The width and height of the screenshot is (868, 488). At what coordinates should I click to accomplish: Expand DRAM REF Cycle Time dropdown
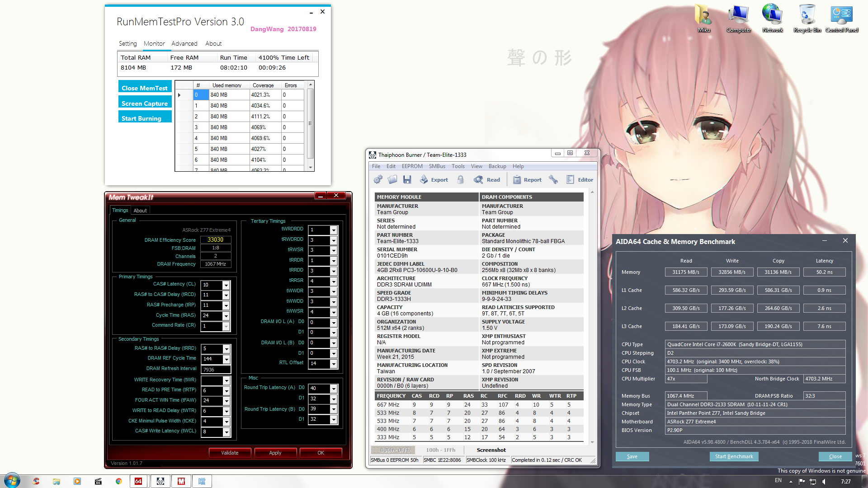coord(226,359)
